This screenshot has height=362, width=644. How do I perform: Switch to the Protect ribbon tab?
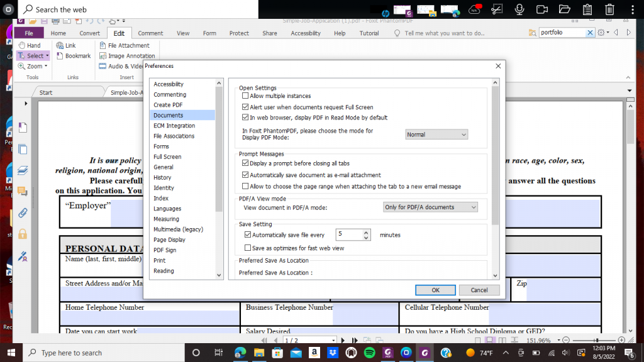(239, 33)
